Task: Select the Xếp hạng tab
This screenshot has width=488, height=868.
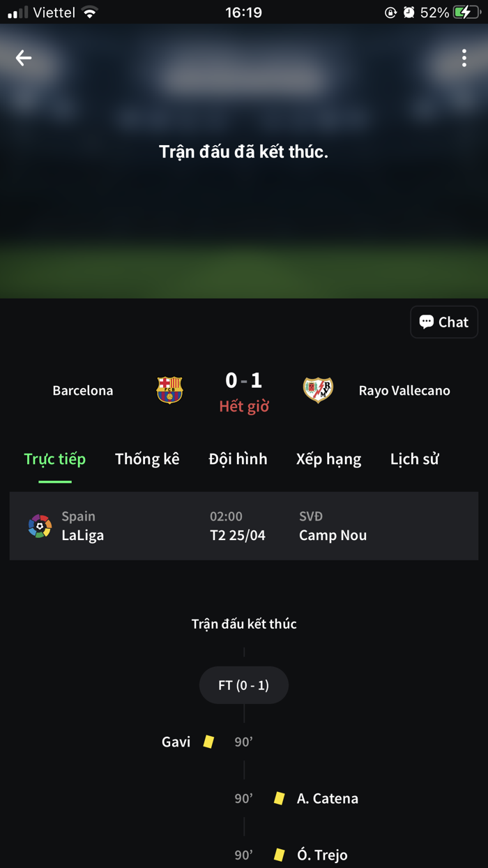Action: [x=328, y=459]
